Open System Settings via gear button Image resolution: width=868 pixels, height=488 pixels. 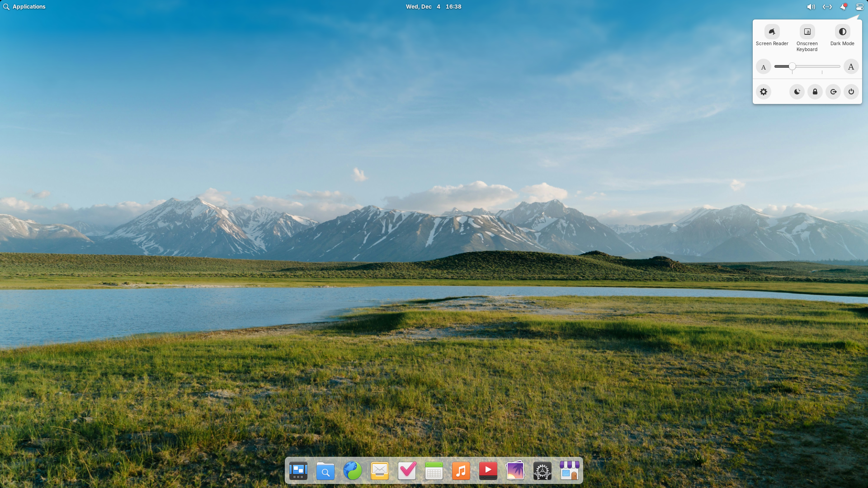[x=764, y=92]
